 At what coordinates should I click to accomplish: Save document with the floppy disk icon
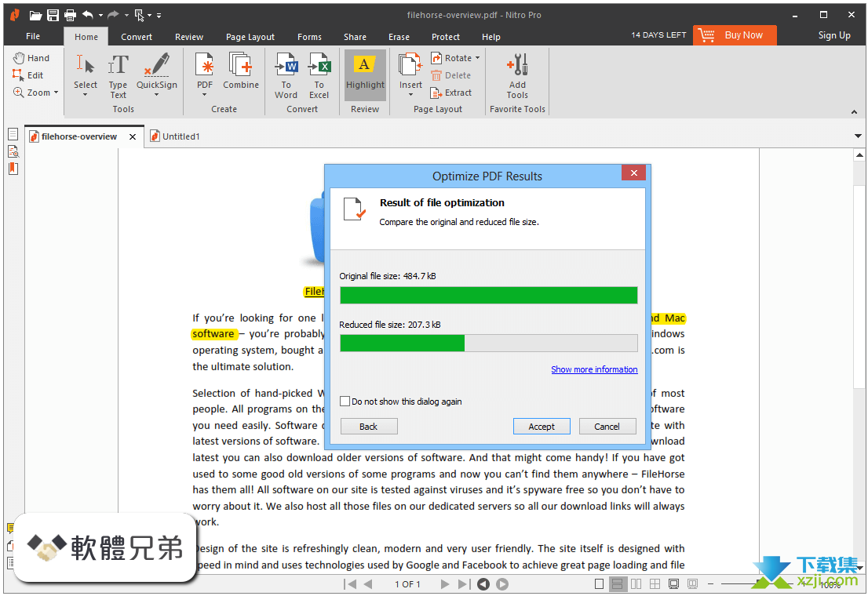53,15
